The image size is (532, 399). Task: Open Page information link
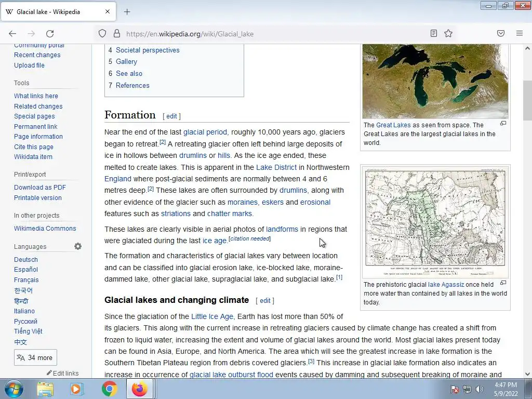[38, 137]
